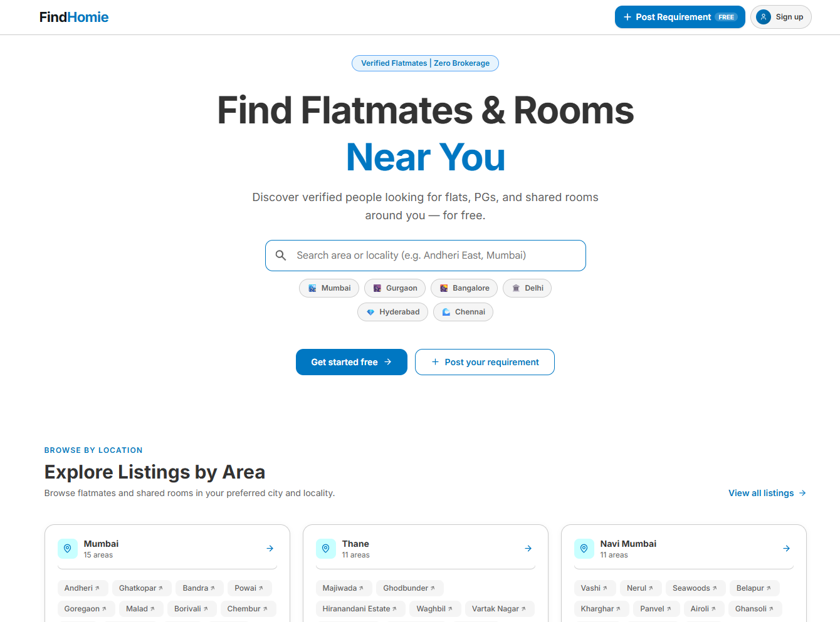Click the Sign up button

pyautogui.click(x=780, y=17)
